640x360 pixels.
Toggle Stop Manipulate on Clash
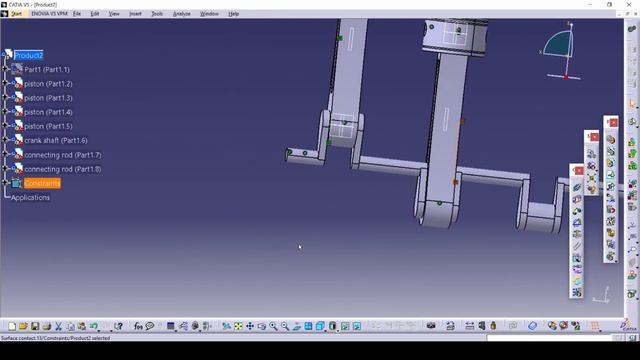[x=591, y=189]
